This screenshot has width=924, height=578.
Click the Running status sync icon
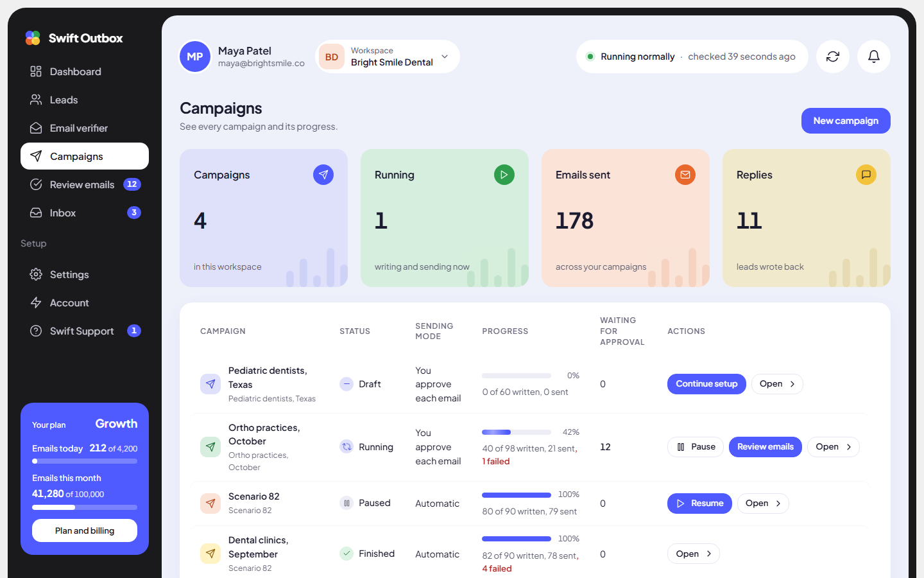coord(346,447)
